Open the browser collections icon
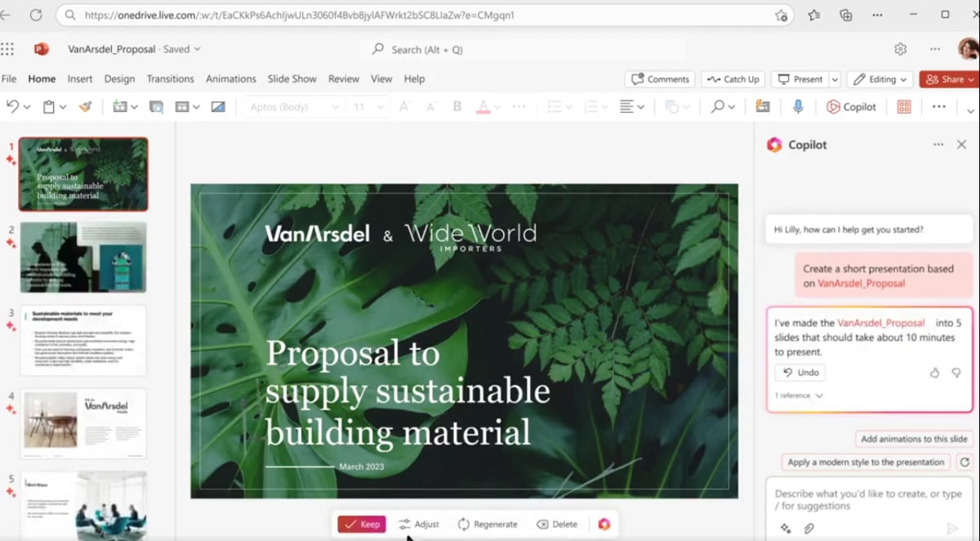Screen dimensions: 980x541 pyautogui.click(x=846, y=15)
